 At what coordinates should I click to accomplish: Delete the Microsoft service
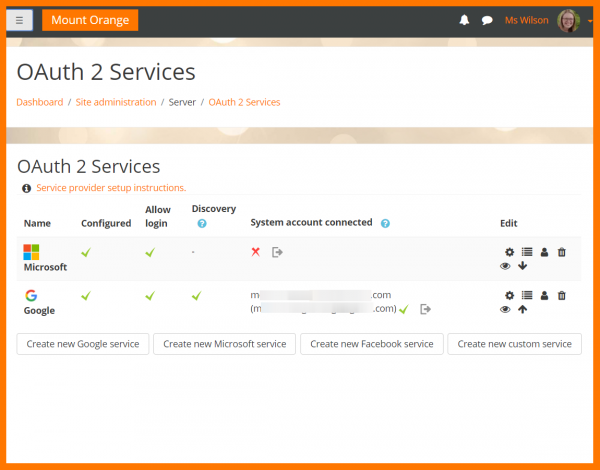[x=561, y=252]
